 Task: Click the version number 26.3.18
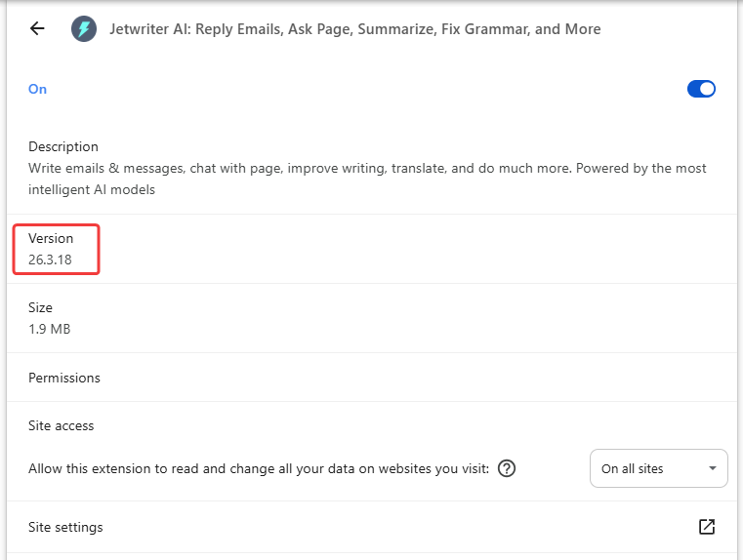pos(50,260)
